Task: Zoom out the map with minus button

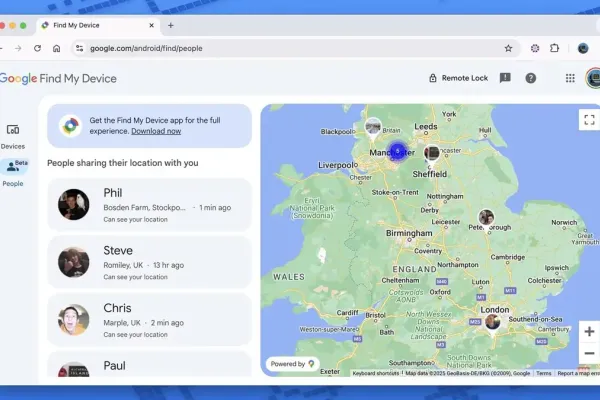Action: click(x=589, y=353)
